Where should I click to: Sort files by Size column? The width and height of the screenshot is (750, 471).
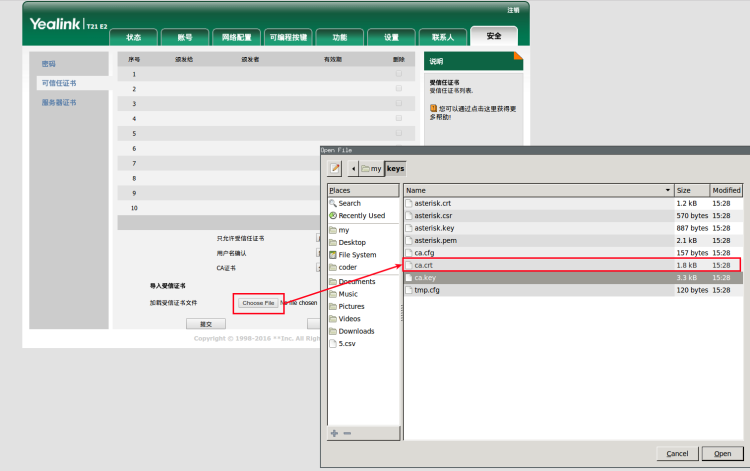pyautogui.click(x=691, y=190)
